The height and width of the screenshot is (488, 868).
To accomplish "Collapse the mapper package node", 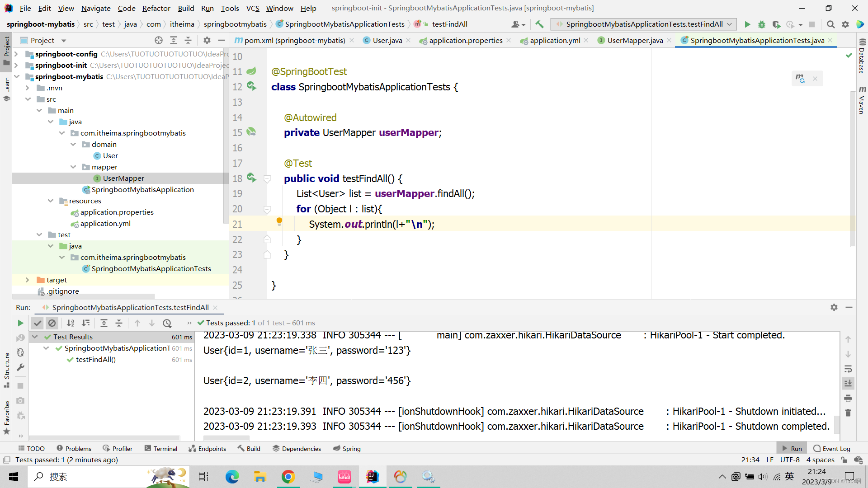I will pyautogui.click(x=73, y=167).
